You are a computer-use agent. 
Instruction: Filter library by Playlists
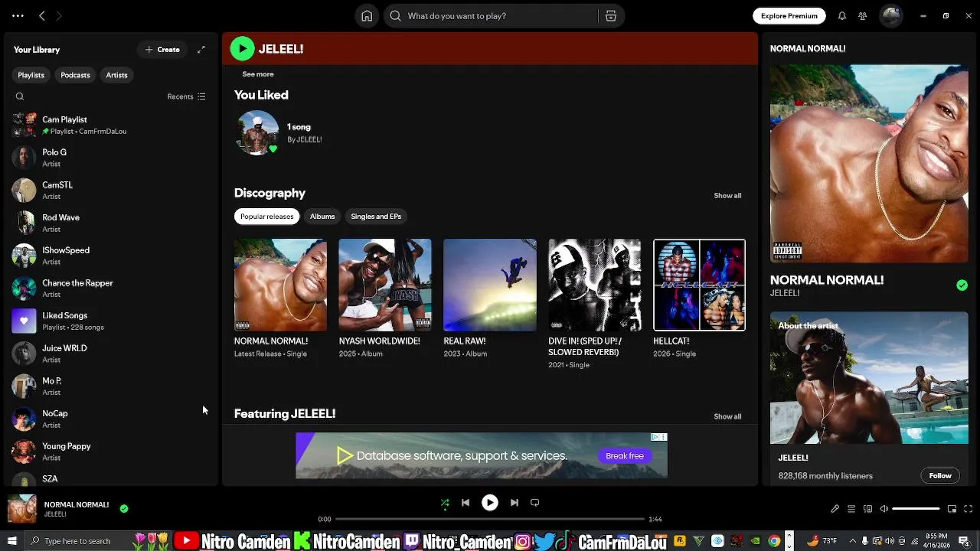[31, 75]
